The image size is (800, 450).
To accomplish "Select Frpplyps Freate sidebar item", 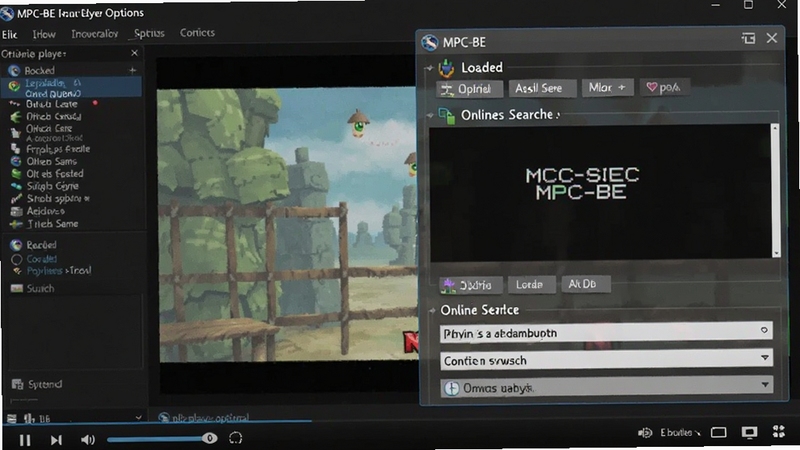I will pos(58,149).
